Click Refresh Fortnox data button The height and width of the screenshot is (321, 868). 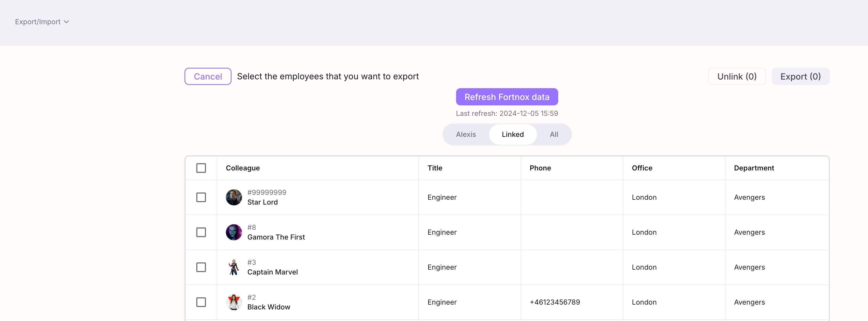[x=507, y=97]
